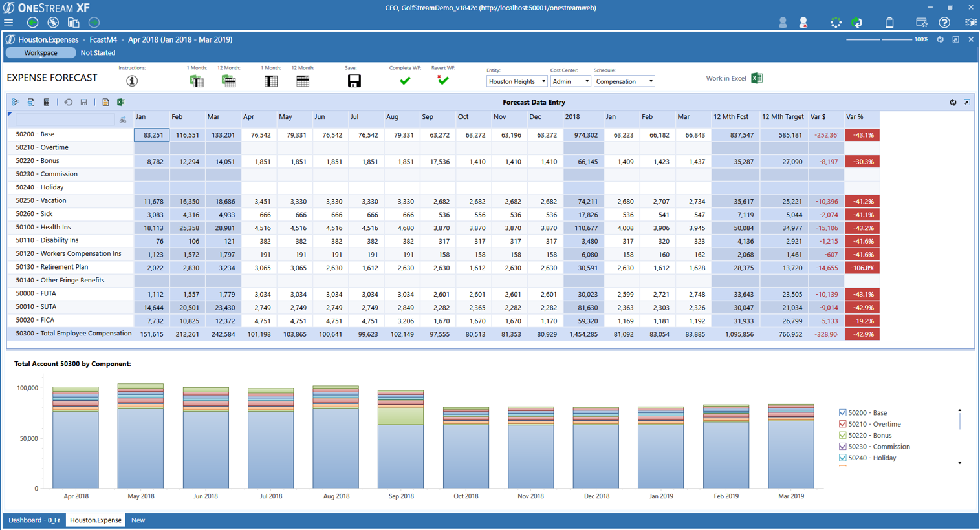
Task: Click the Complete WF green checkmark
Action: (x=405, y=81)
